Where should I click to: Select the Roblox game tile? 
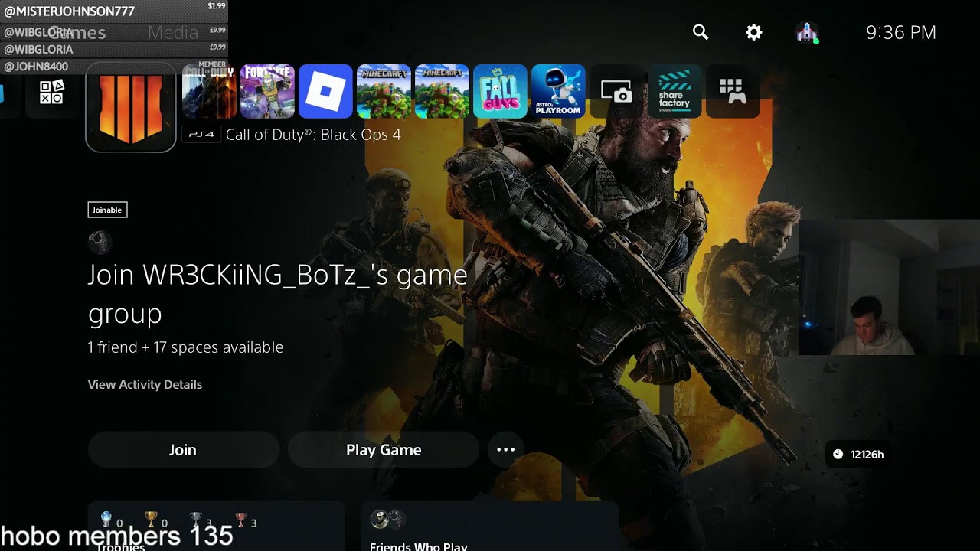325,92
